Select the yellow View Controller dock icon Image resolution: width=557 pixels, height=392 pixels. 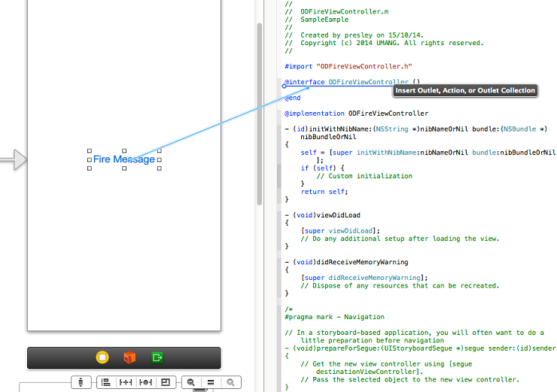coord(102,357)
